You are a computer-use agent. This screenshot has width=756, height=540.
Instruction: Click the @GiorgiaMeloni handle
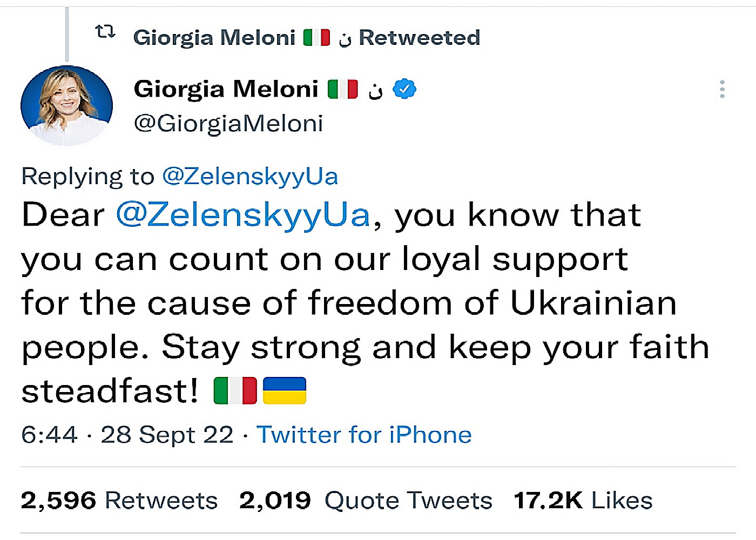(x=228, y=124)
